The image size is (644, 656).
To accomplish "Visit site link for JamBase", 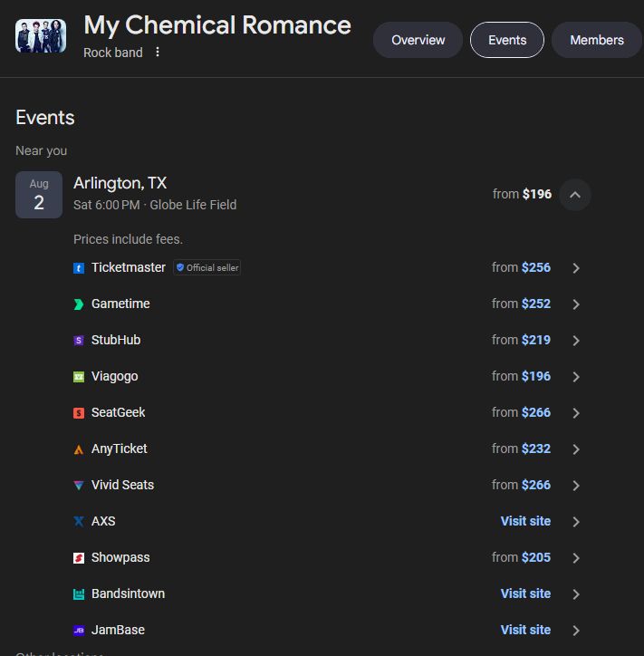I will 525,630.
